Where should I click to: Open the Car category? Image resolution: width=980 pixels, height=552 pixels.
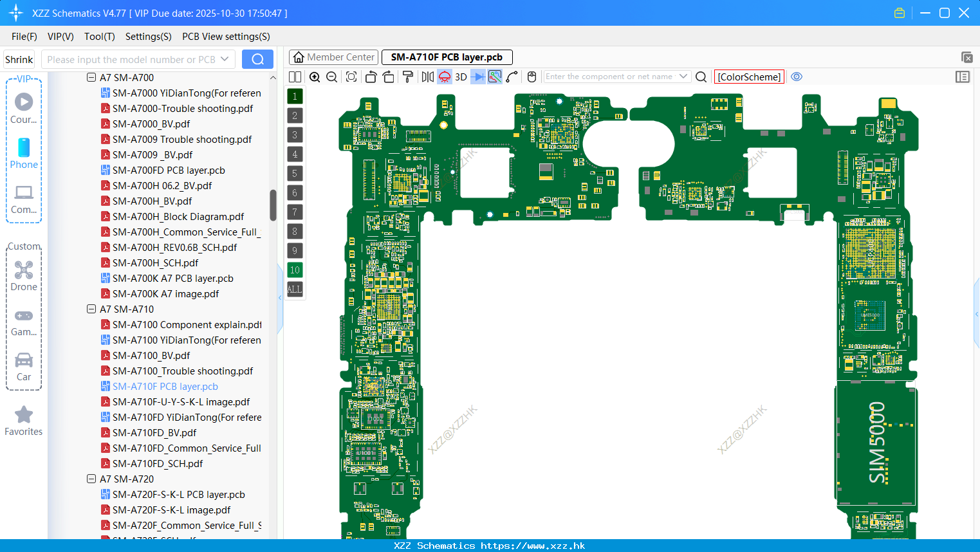pyautogui.click(x=24, y=367)
